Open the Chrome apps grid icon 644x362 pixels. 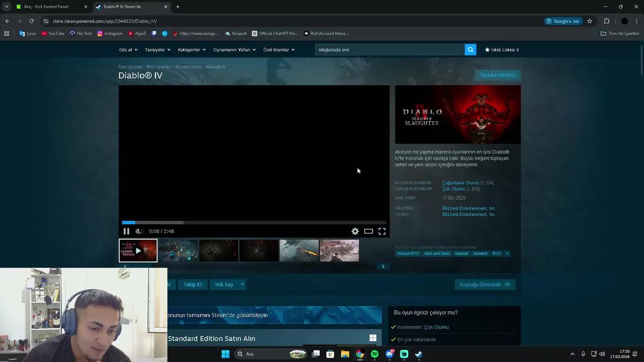click(7, 34)
